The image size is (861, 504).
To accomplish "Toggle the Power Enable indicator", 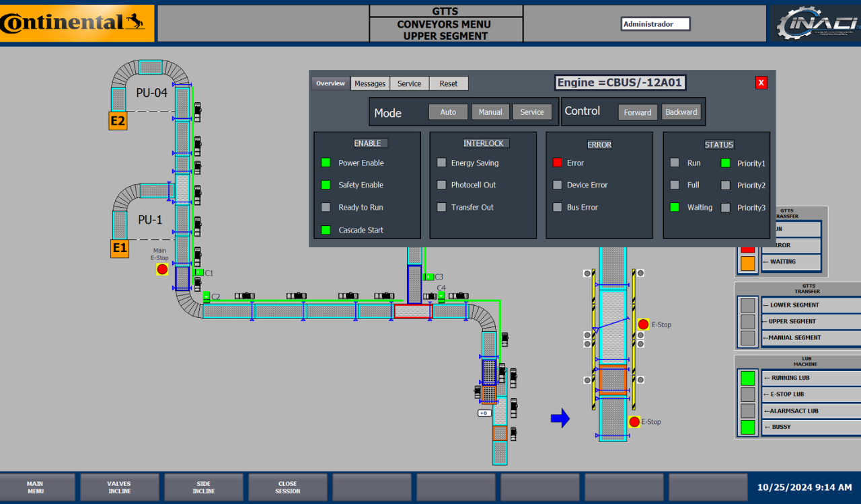I will (326, 163).
